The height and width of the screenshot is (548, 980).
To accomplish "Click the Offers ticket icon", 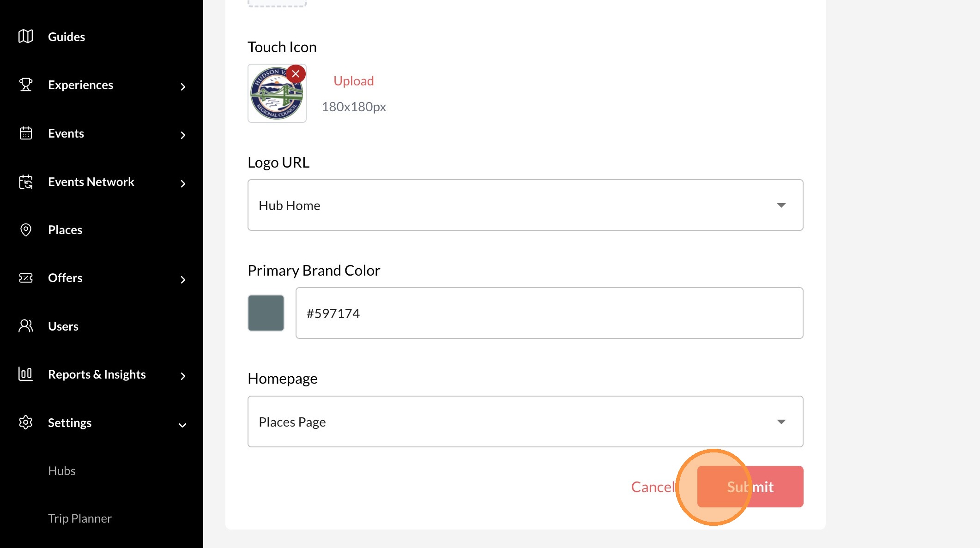I will (26, 278).
